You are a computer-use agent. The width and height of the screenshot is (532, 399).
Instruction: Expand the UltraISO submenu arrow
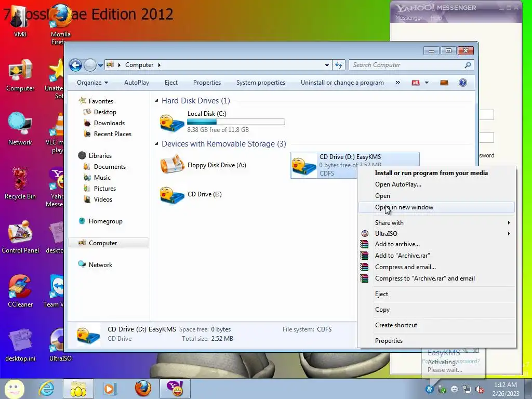pyautogui.click(x=509, y=234)
